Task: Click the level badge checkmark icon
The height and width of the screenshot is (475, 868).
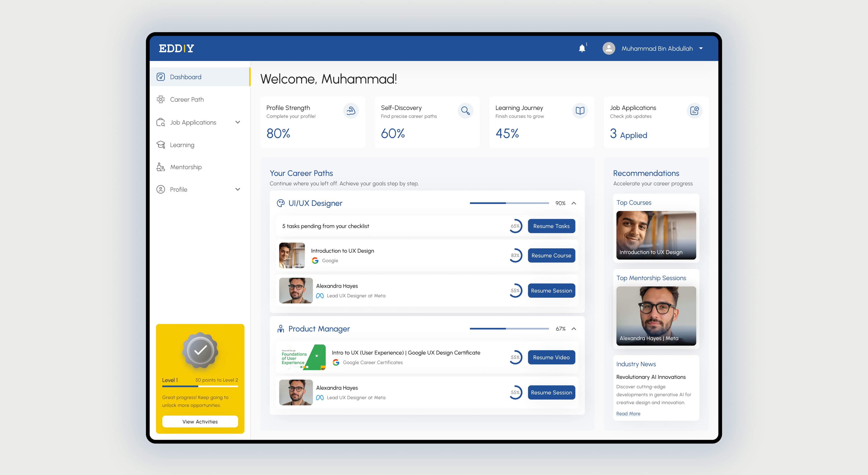Action: coord(200,350)
